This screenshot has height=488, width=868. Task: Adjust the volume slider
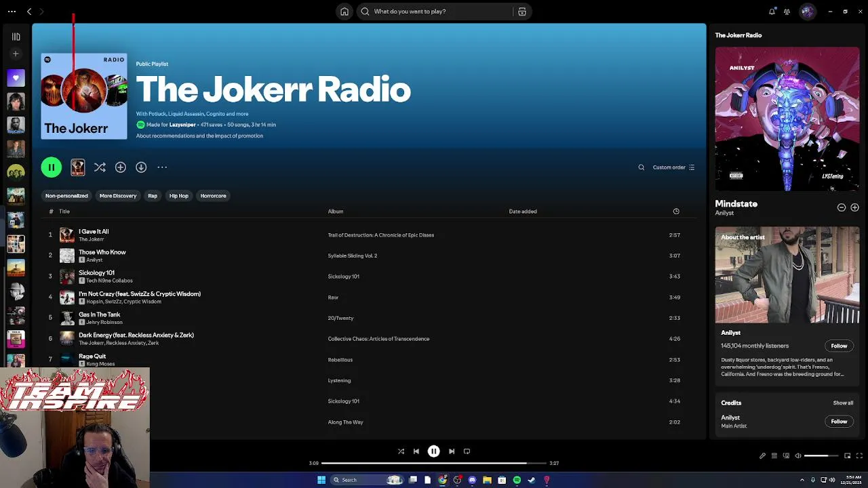click(821, 456)
